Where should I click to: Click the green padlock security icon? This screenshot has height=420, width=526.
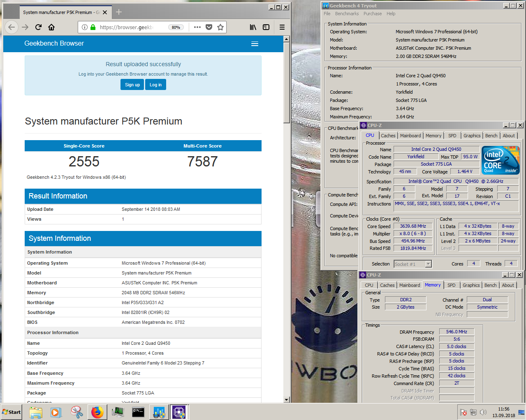tap(93, 27)
